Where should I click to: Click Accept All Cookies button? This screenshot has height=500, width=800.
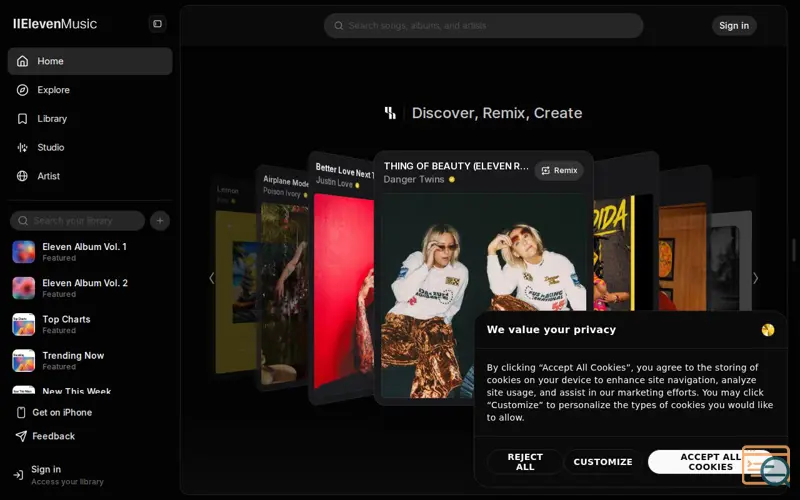(x=709, y=462)
